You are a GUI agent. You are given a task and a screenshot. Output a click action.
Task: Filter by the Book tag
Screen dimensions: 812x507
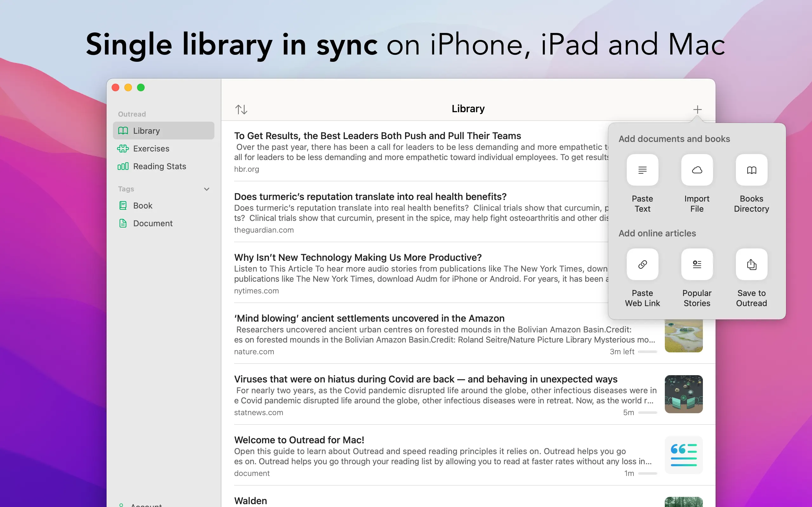(143, 206)
